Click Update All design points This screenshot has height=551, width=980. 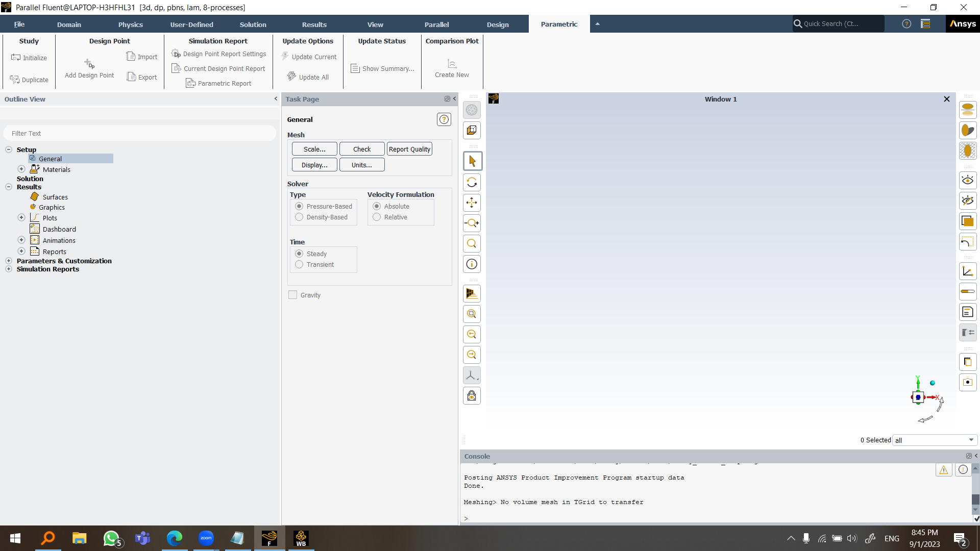click(308, 77)
